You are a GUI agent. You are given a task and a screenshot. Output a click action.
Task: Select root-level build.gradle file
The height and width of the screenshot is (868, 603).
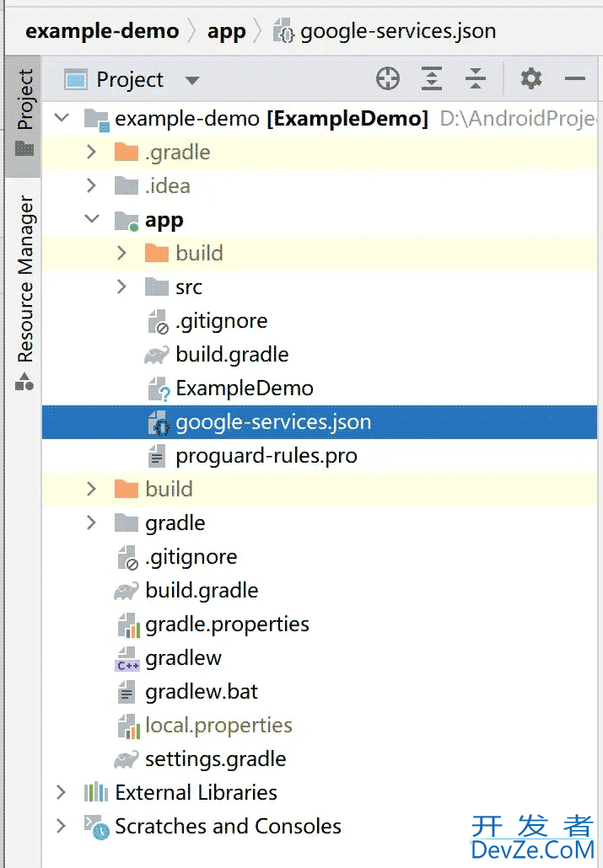point(202,590)
